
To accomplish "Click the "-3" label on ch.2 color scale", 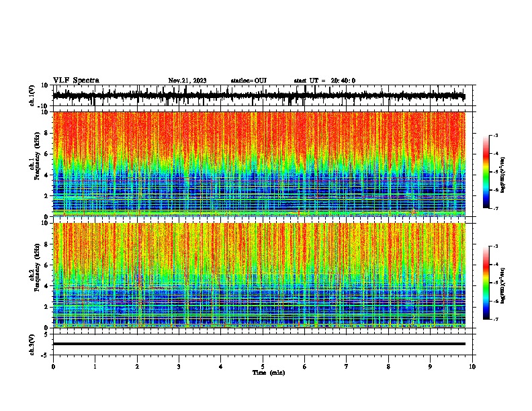I will 496,246.
